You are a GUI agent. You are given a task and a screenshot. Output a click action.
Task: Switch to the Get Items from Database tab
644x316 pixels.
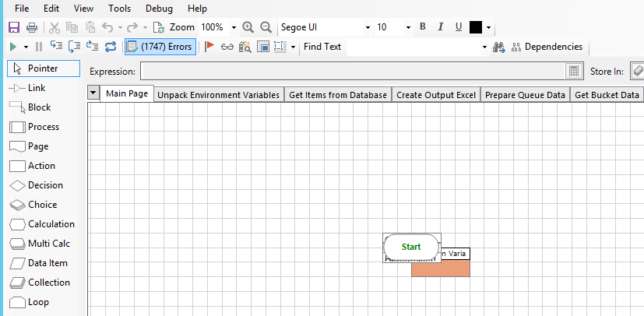pyautogui.click(x=338, y=95)
